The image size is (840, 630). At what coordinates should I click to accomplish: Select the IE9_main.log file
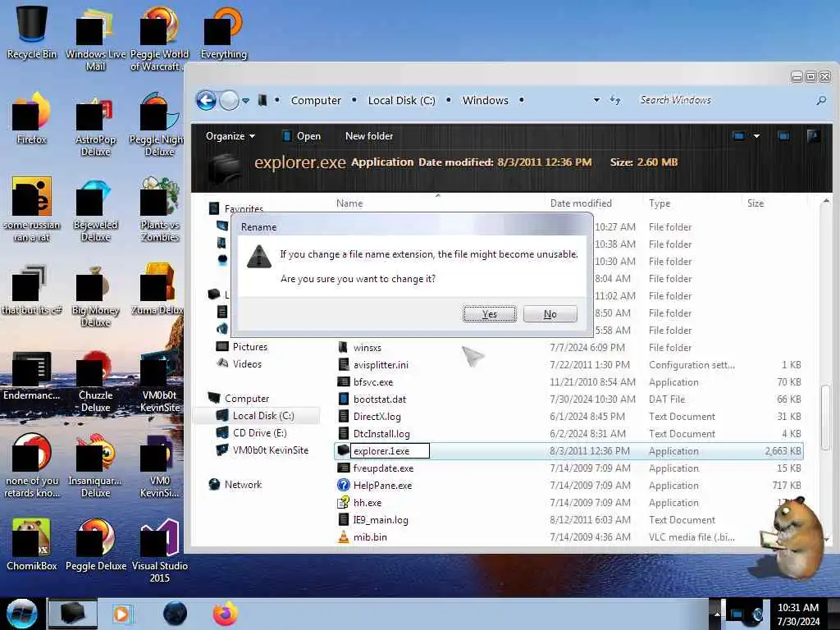381,519
